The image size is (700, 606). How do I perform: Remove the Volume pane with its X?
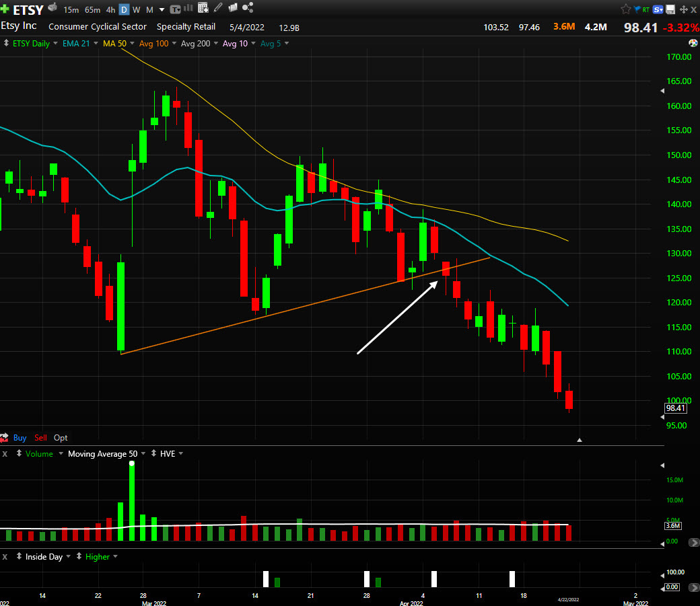(5, 454)
